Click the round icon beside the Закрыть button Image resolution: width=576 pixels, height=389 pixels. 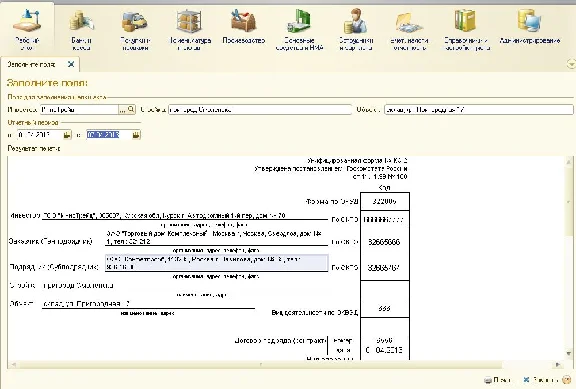coord(567,379)
